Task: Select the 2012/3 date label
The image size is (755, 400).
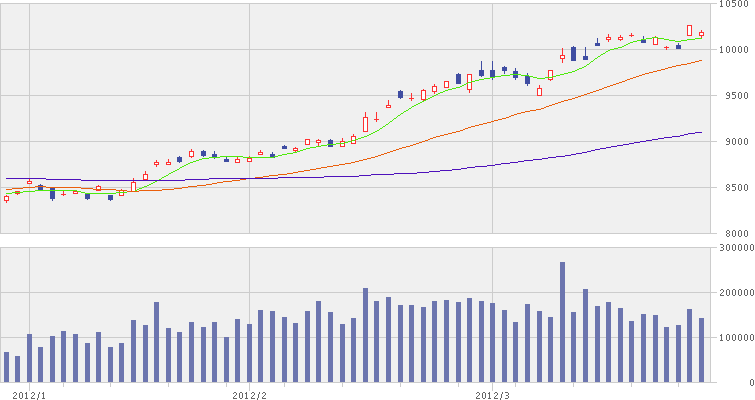Action: 492,396
